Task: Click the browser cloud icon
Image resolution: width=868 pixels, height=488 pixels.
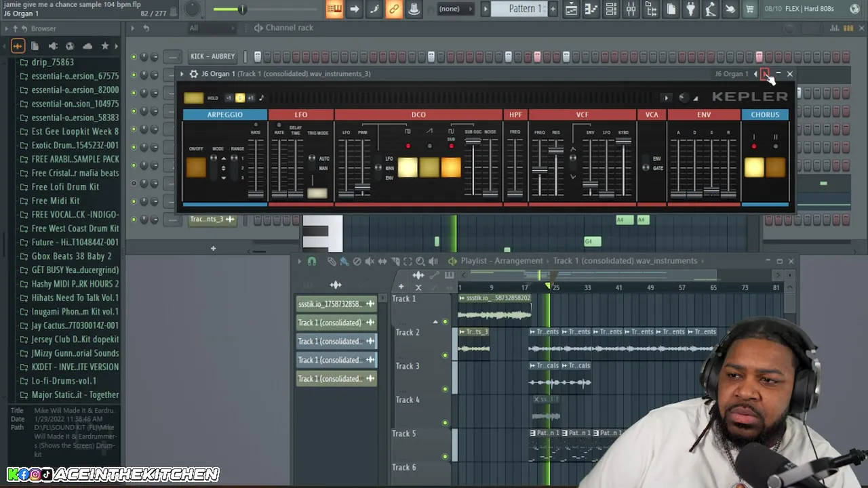Action: [x=87, y=46]
